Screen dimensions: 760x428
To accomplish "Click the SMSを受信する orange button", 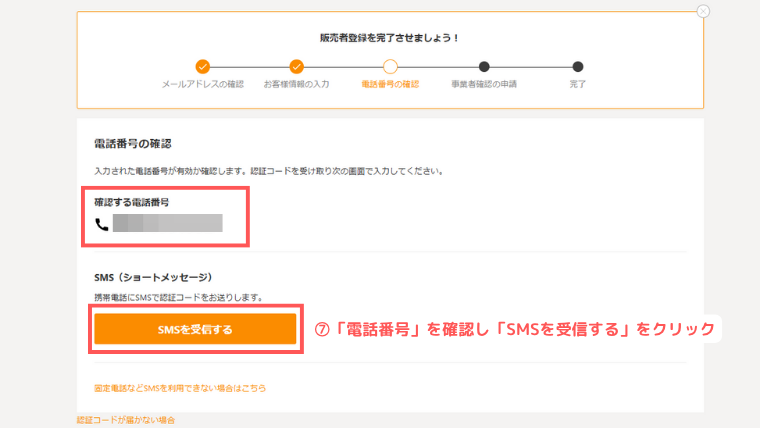I will [195, 329].
